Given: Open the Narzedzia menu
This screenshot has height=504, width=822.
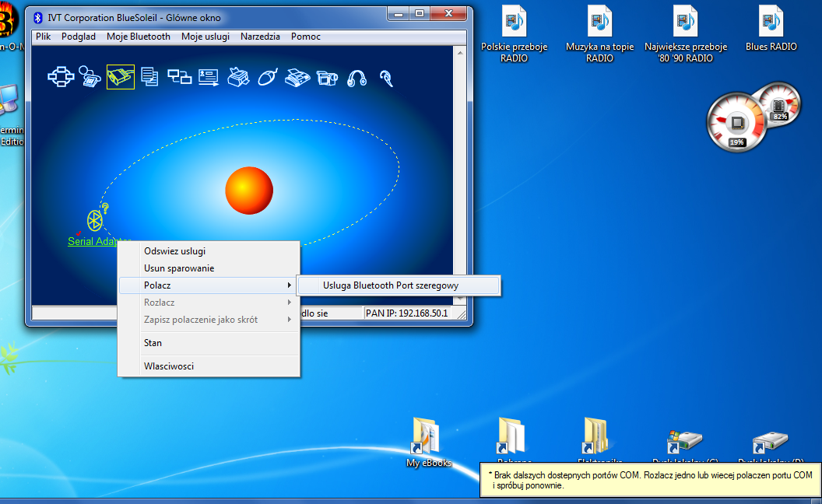Looking at the screenshot, I should tap(260, 37).
